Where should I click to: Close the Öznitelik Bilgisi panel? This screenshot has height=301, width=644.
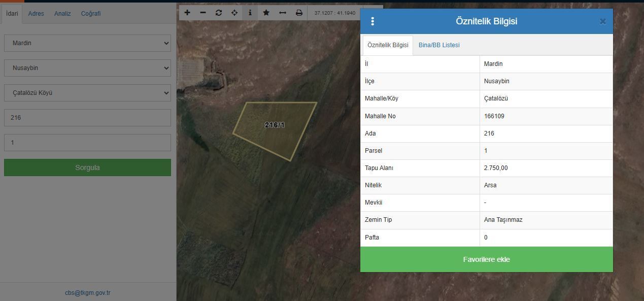coord(602,21)
